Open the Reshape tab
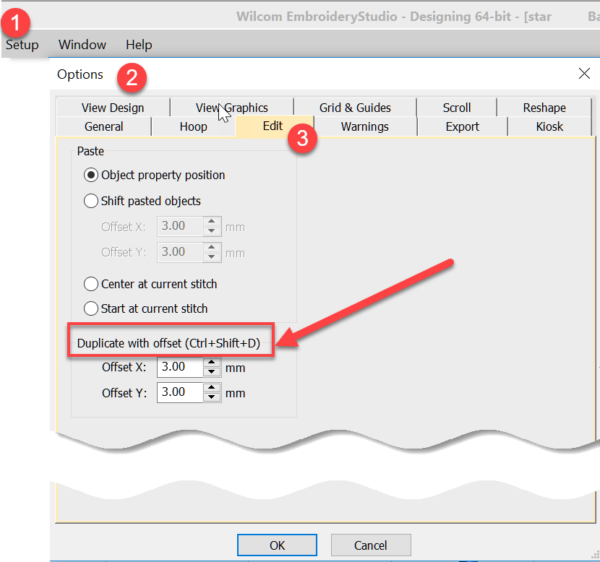This screenshot has width=600, height=562. 544,108
